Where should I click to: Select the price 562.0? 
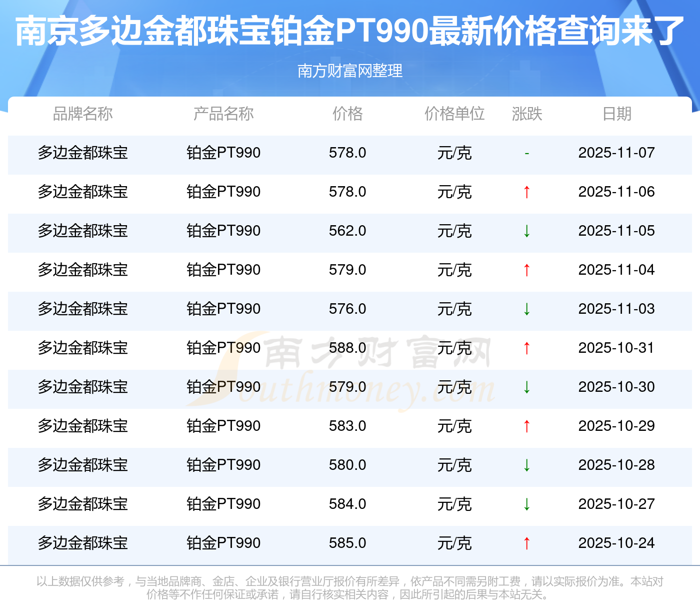(x=347, y=231)
